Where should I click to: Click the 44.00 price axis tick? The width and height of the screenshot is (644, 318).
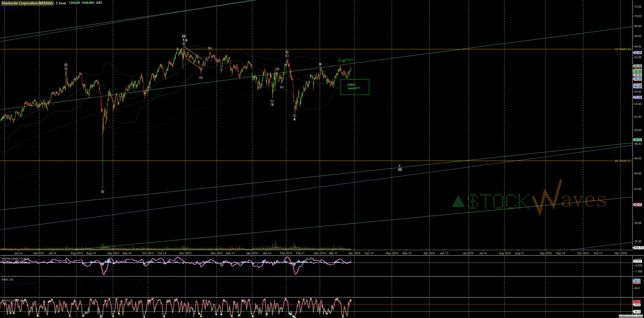637,173
